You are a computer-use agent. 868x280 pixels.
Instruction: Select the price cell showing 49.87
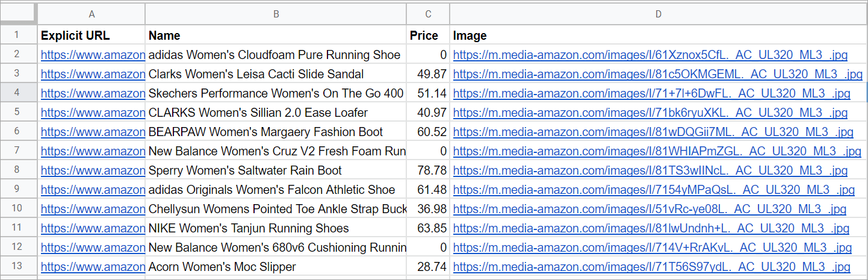(428, 74)
